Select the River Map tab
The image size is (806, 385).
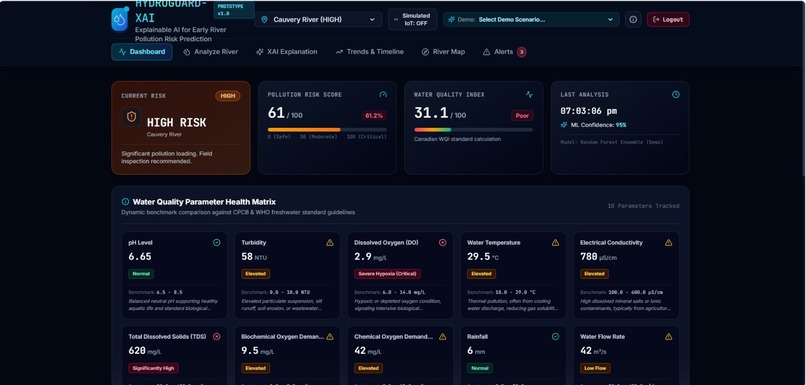[x=443, y=52]
